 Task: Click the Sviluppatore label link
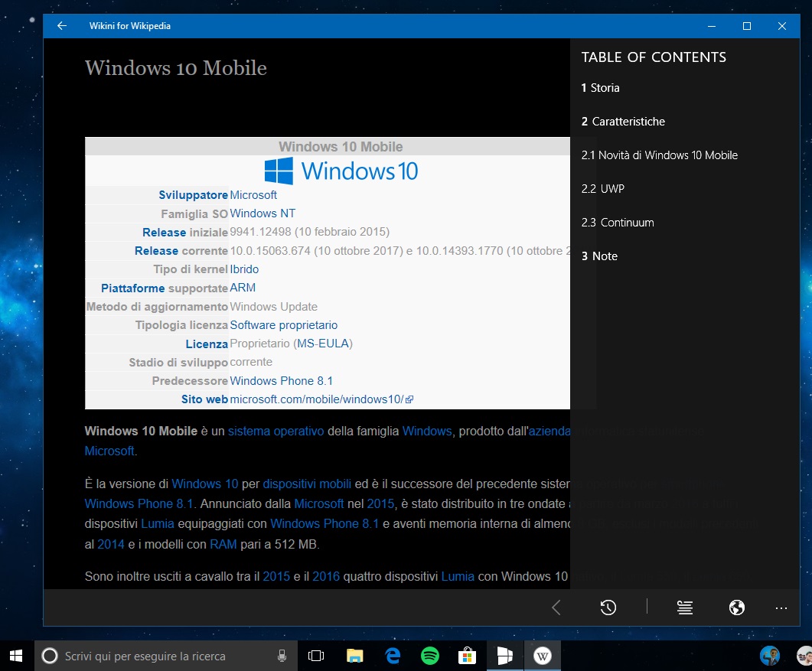pos(193,195)
